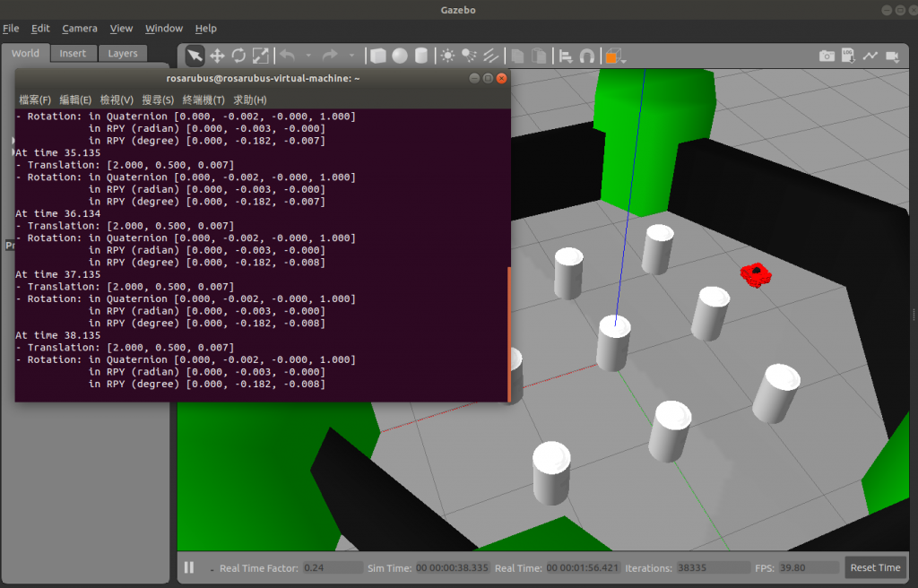Screen dimensions: 918x588
Task: Open the Window menu
Action: pos(164,28)
